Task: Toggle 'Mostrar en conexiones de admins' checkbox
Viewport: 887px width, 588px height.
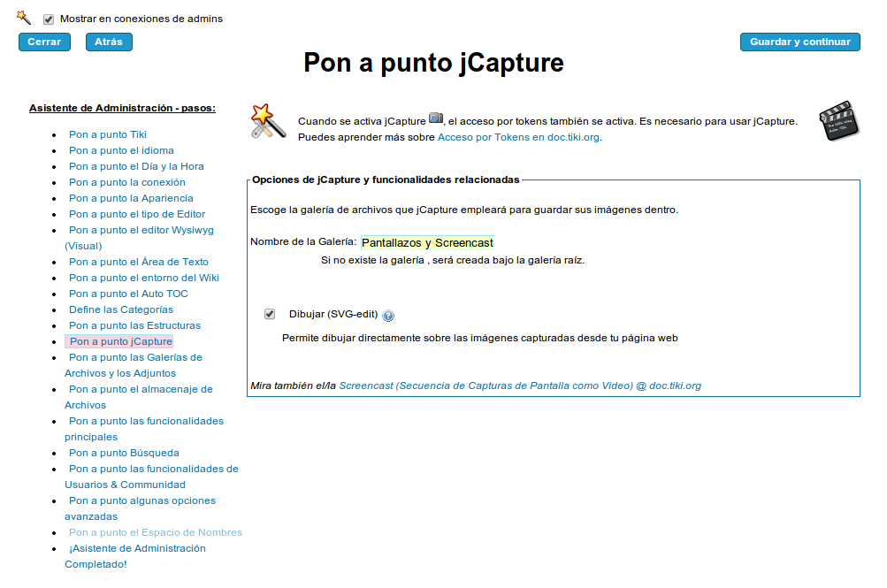Action: pos(49,19)
